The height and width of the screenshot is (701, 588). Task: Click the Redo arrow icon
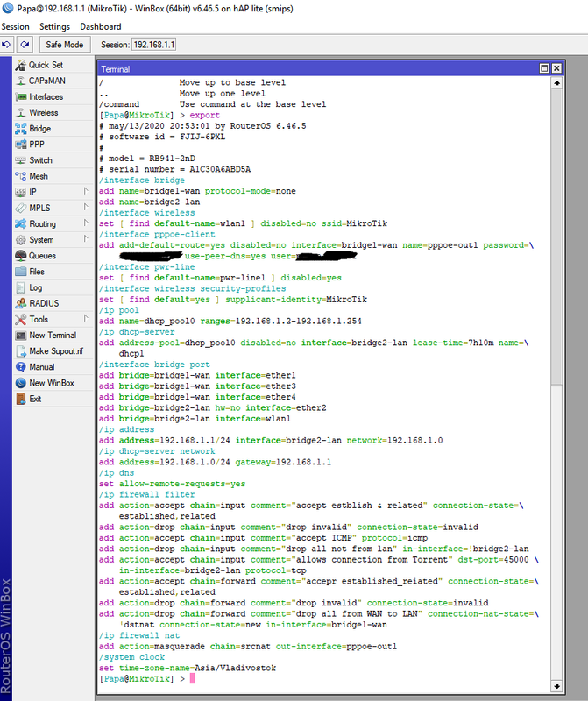point(25,45)
